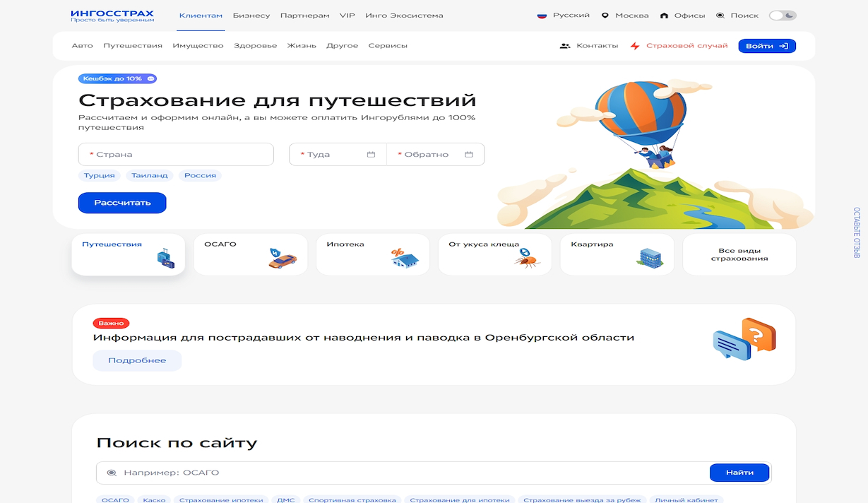868x503 pixels.
Task: Click the Оренбургской области flood information headline
Action: [x=364, y=338]
